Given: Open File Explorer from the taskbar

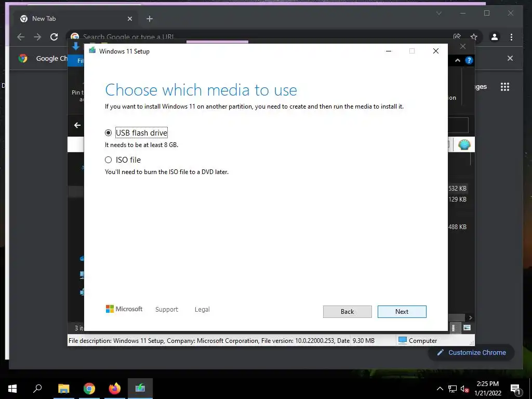Looking at the screenshot, I should [x=63, y=389].
